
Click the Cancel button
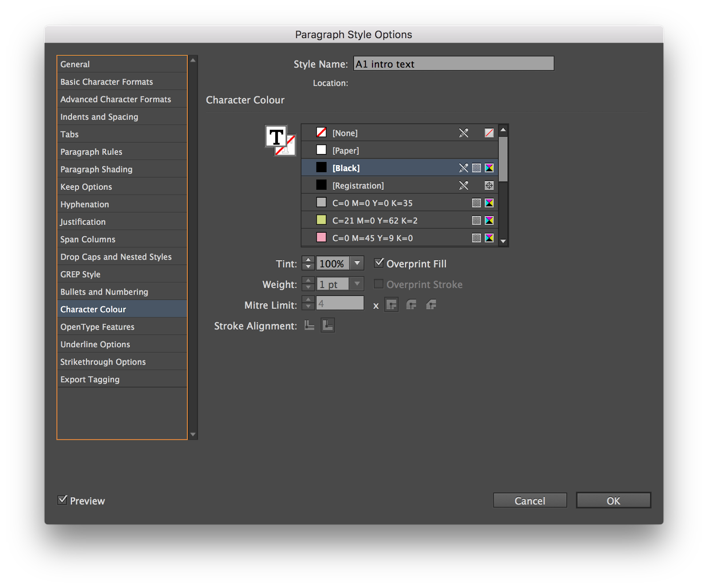(530, 500)
